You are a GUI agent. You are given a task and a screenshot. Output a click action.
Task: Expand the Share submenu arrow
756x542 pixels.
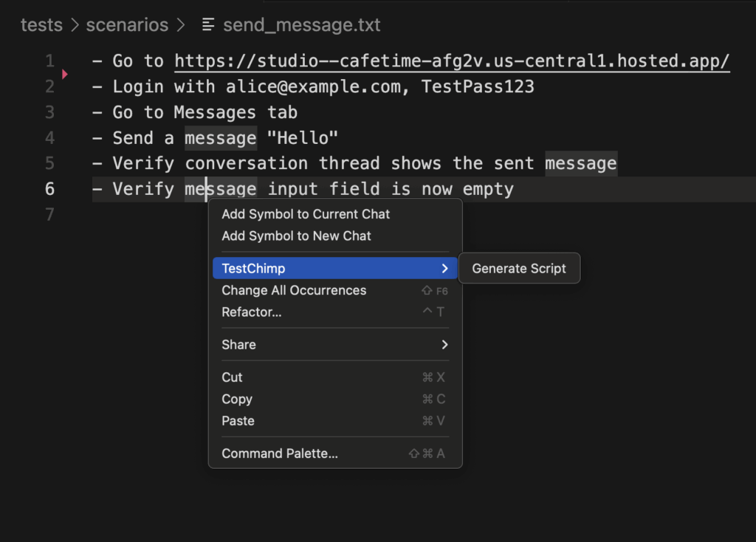click(444, 345)
